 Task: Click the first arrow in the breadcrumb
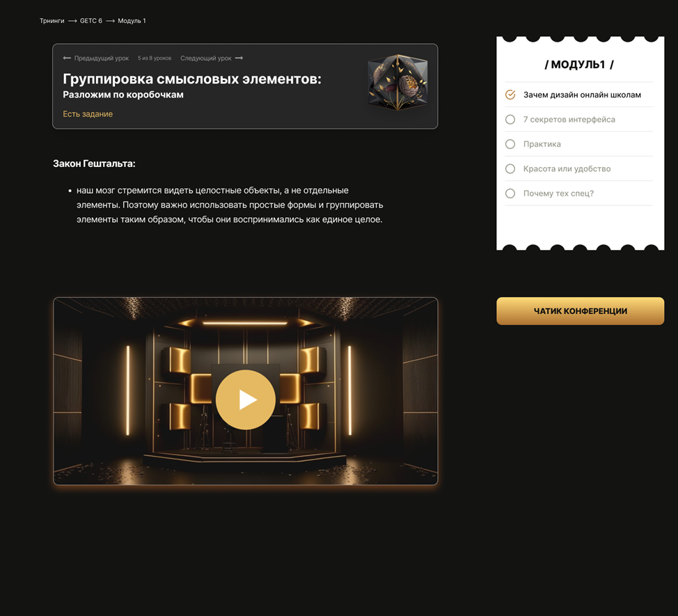point(72,21)
